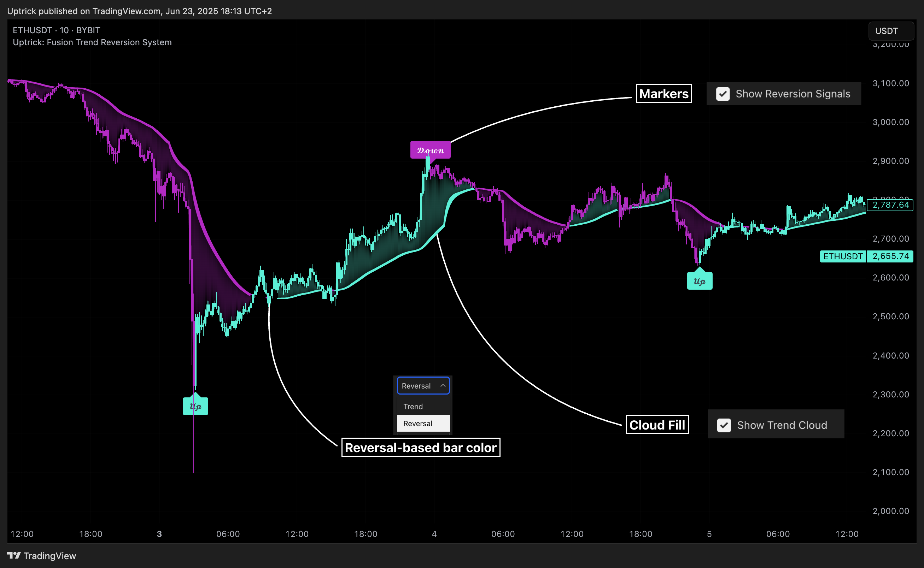This screenshot has height=568, width=924.
Task: Click the time axis label for day 5
Action: click(x=709, y=534)
